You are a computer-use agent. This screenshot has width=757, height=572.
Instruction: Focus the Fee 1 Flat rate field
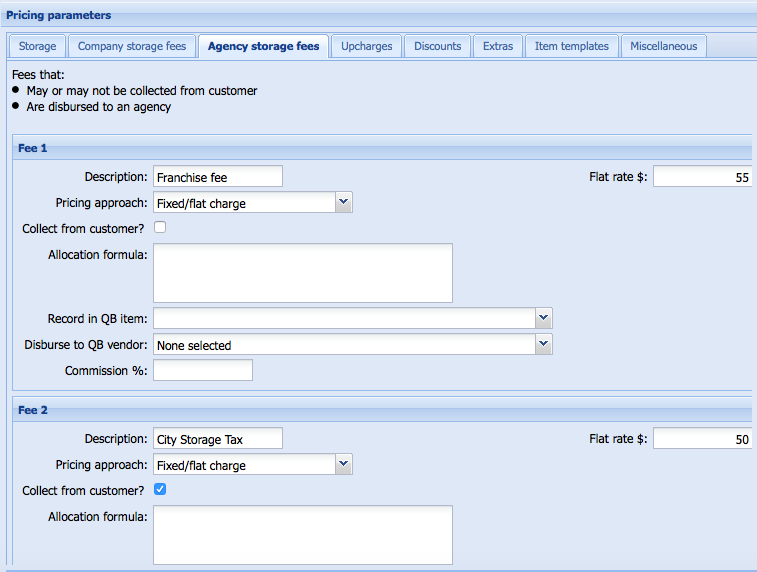click(702, 177)
